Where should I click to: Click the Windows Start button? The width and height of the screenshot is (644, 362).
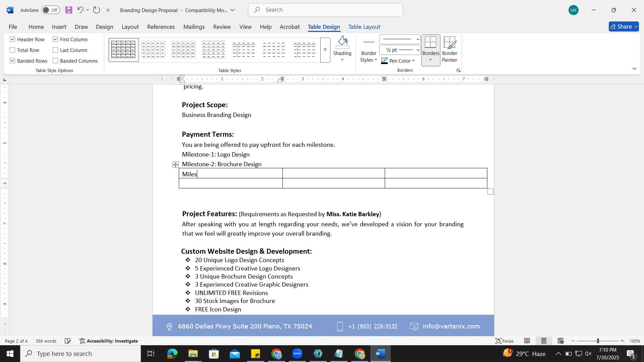pyautogui.click(x=10, y=354)
